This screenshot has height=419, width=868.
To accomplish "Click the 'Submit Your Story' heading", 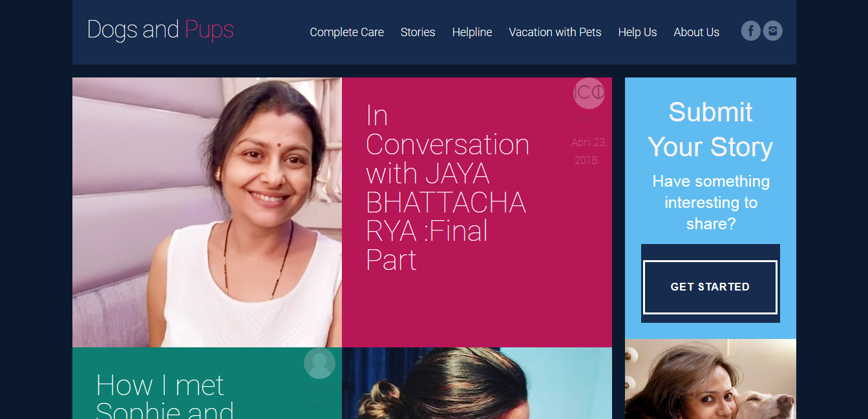I will (710, 130).
